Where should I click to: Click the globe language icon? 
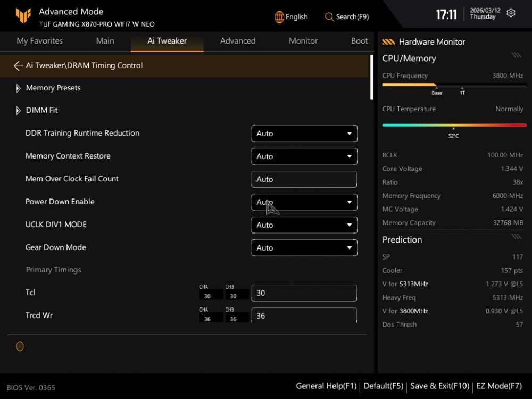279,17
